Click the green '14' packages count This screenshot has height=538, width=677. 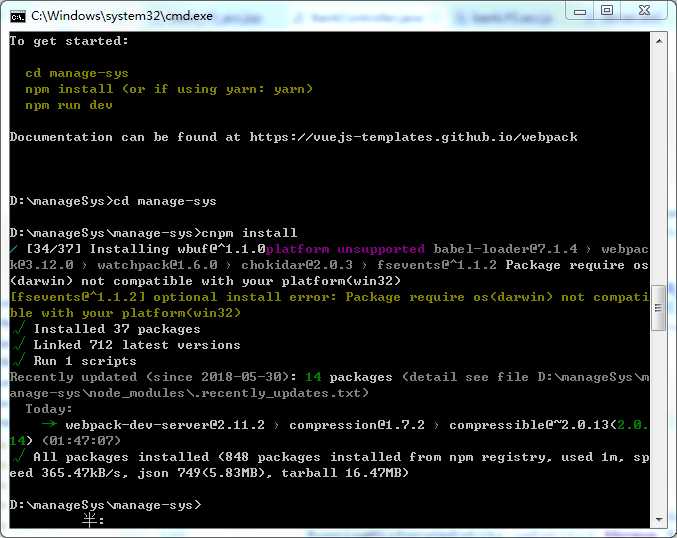click(313, 377)
